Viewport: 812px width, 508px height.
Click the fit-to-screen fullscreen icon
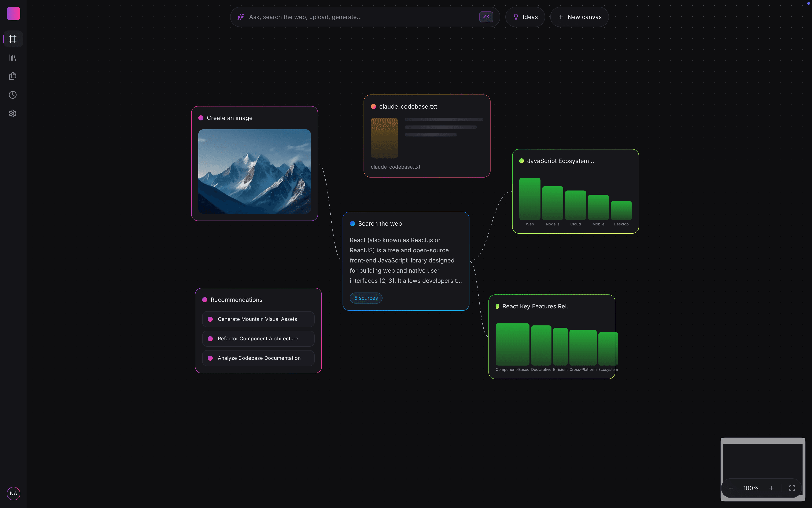pos(792,488)
